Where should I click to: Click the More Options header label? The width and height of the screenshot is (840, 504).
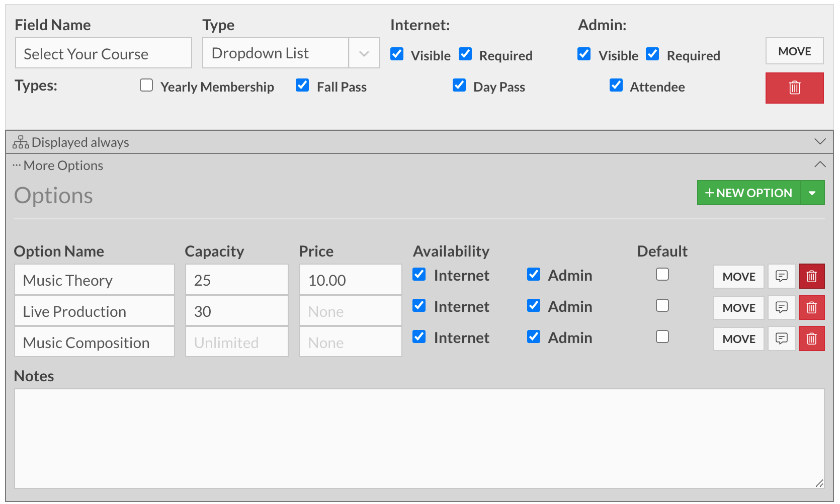63,165
